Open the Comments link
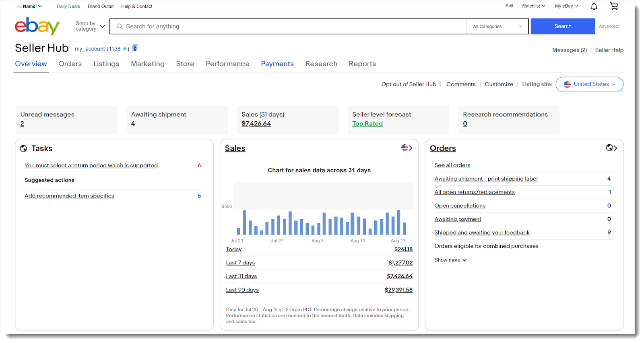 tap(461, 84)
